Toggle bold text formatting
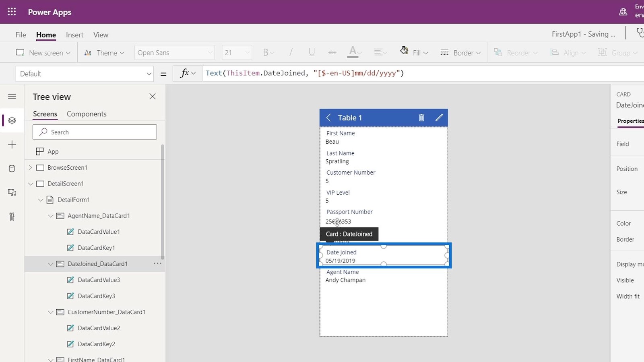 268,53
